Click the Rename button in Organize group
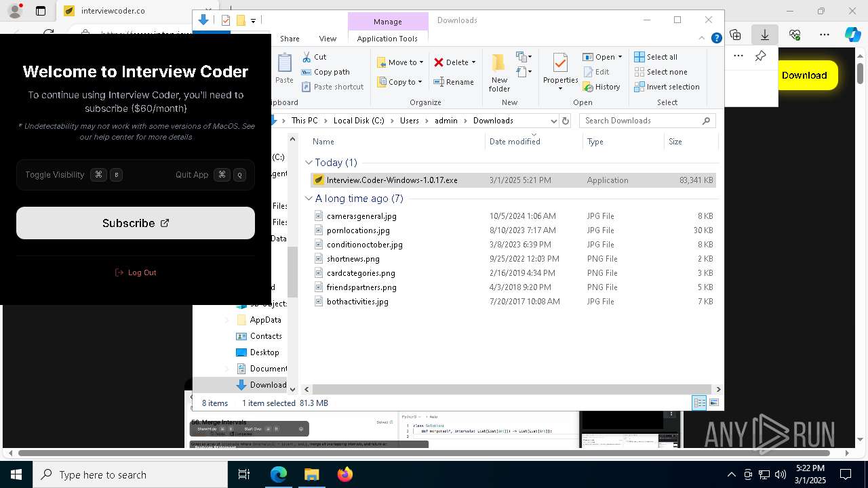The image size is (868, 488). click(x=454, y=82)
